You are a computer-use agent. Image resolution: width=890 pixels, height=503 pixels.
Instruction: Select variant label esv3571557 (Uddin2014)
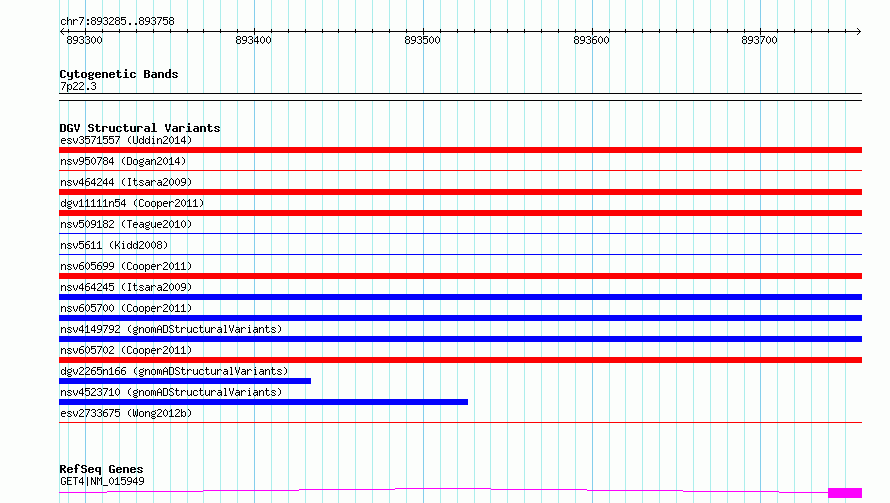point(126,140)
